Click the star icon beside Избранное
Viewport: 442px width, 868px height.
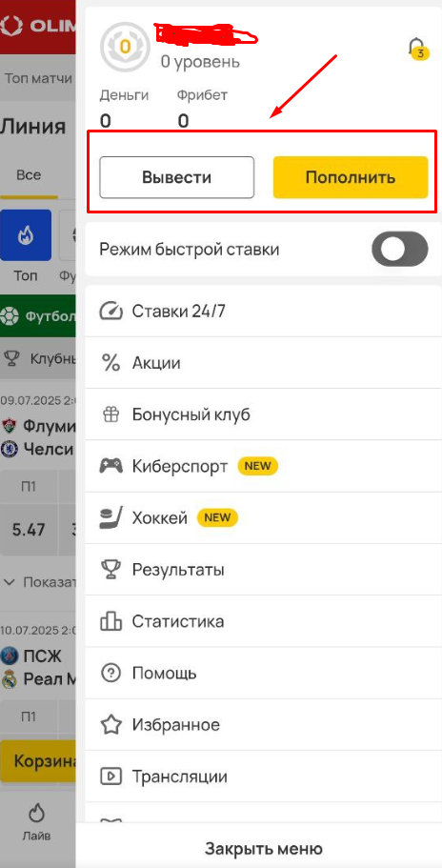coord(110,725)
